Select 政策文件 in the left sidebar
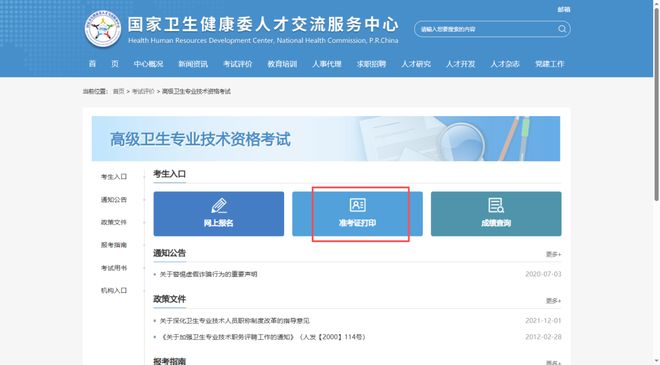The width and height of the screenshot is (660, 365). point(114,222)
